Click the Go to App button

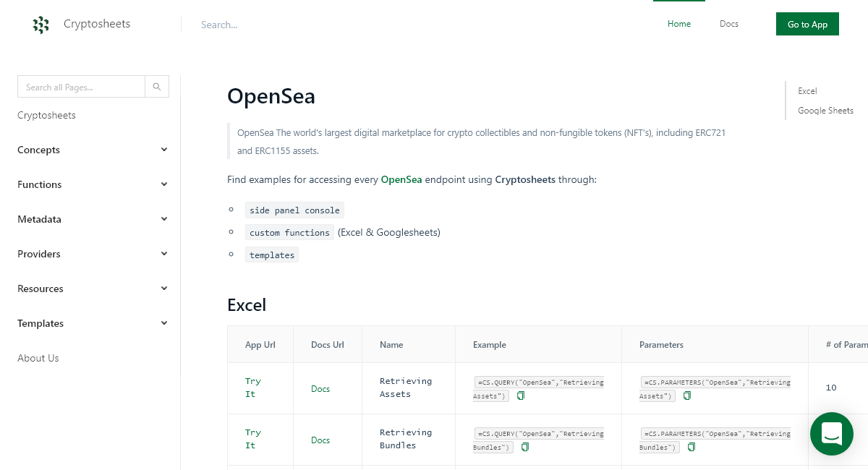(807, 24)
